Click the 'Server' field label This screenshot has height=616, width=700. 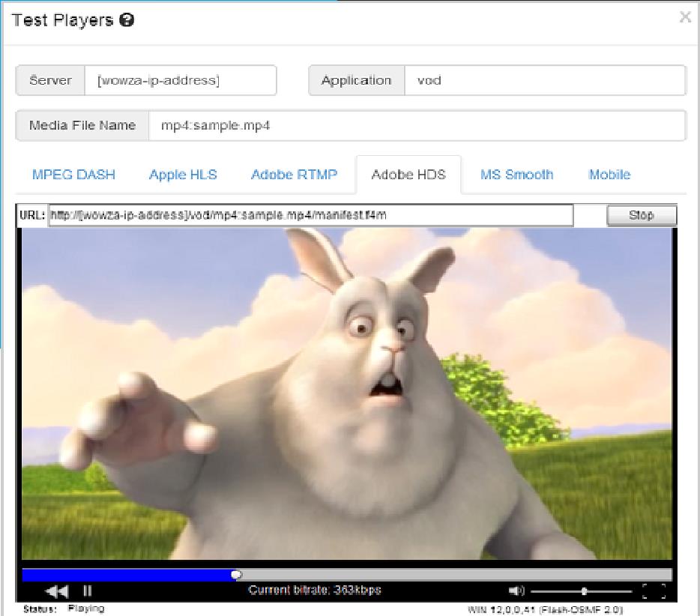[x=50, y=80]
